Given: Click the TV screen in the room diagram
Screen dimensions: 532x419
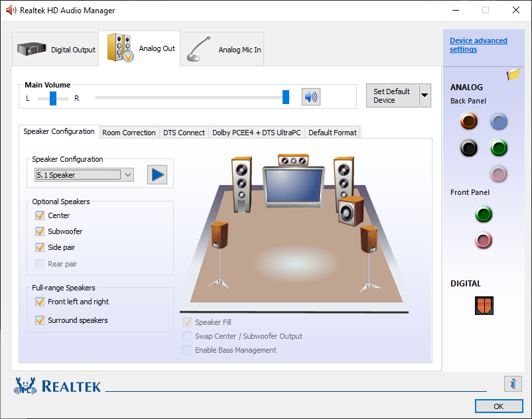Looking at the screenshot, I should (294, 186).
